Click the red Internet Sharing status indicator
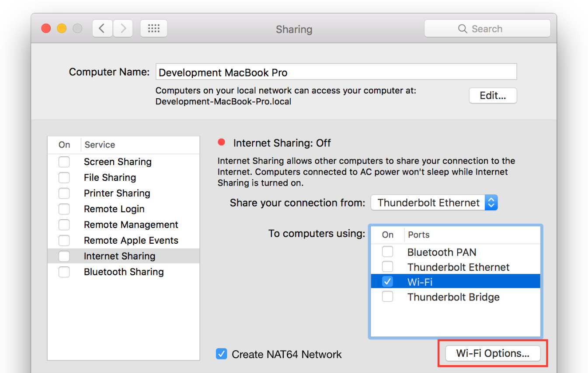Viewport: 588px width, 373px height. point(222,142)
